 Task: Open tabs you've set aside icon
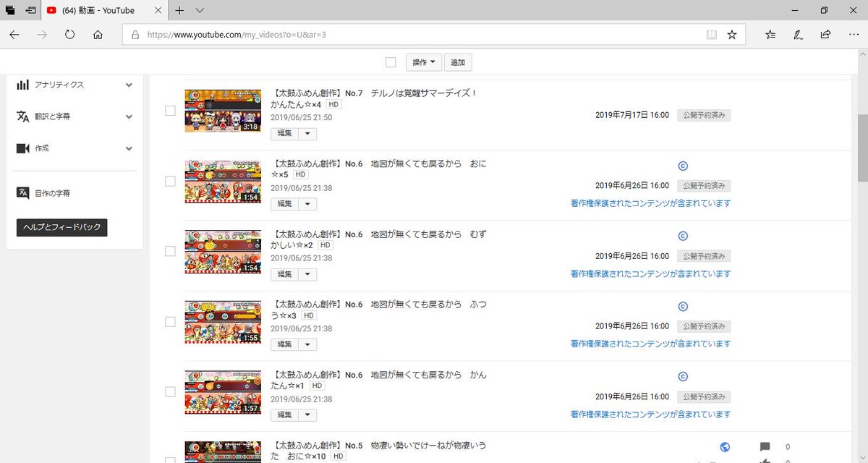coord(10,10)
